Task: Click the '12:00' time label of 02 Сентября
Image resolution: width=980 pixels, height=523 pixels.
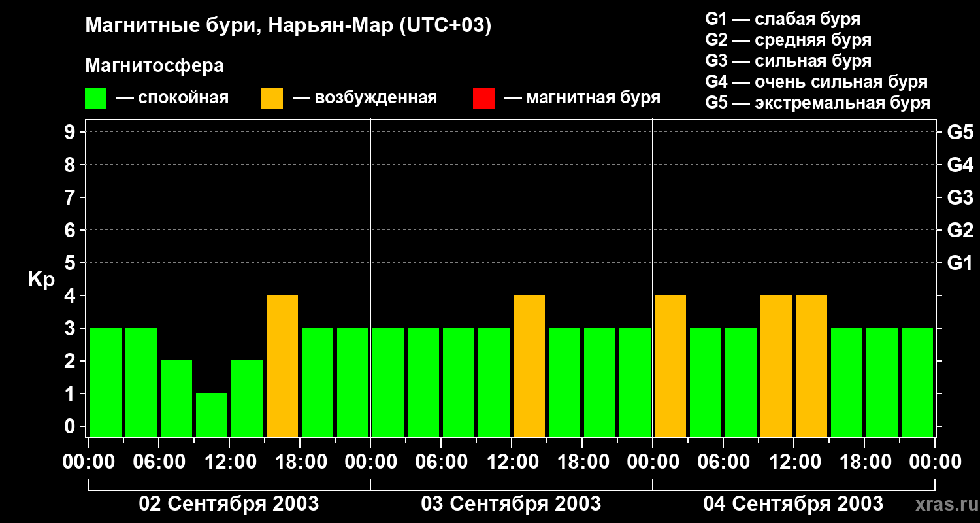Action: [229, 462]
